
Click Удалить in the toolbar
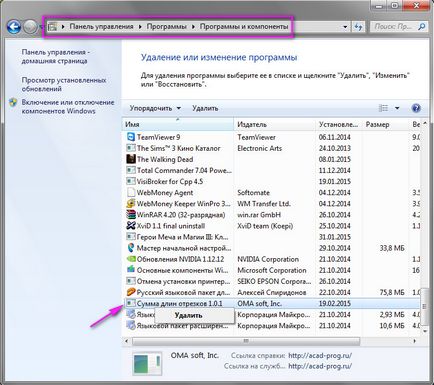click(x=205, y=108)
